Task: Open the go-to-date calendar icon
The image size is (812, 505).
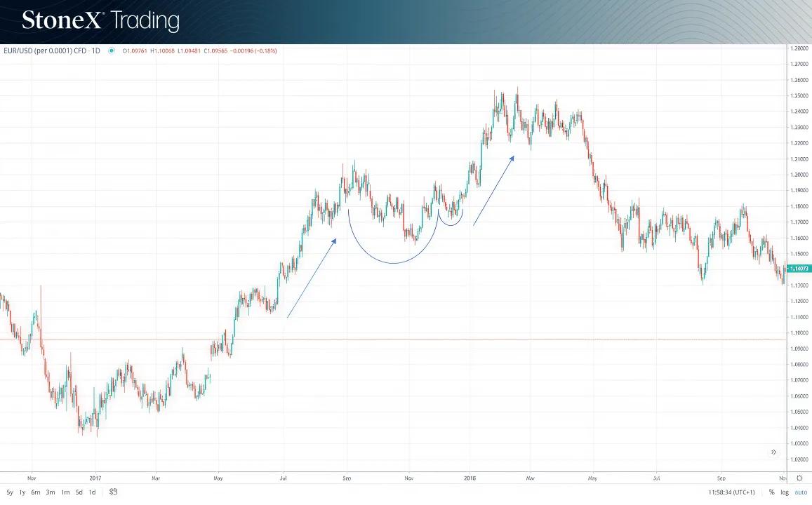Action: [114, 492]
